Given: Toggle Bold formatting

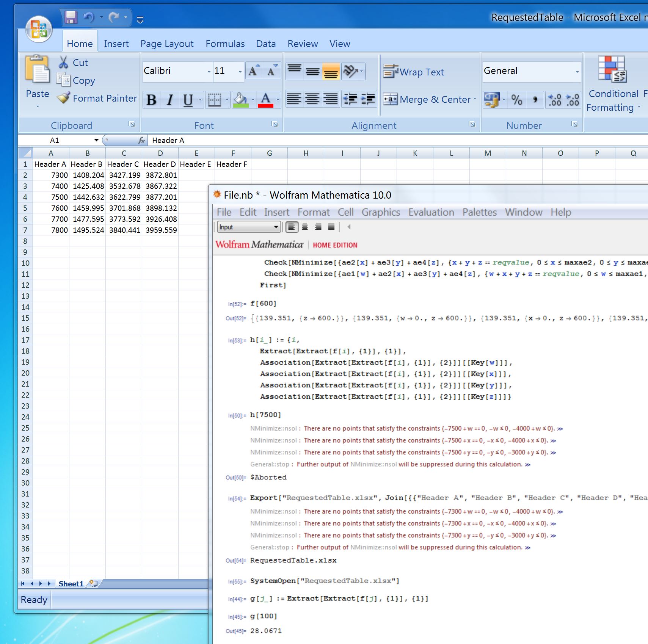Looking at the screenshot, I should [x=151, y=100].
